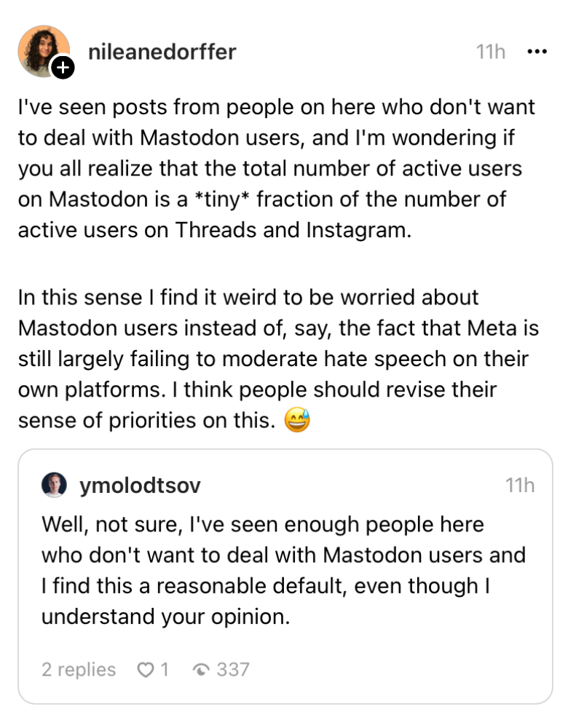The image size is (568, 728).
Task: Like the quoted post with heart icon
Action: 146,669
